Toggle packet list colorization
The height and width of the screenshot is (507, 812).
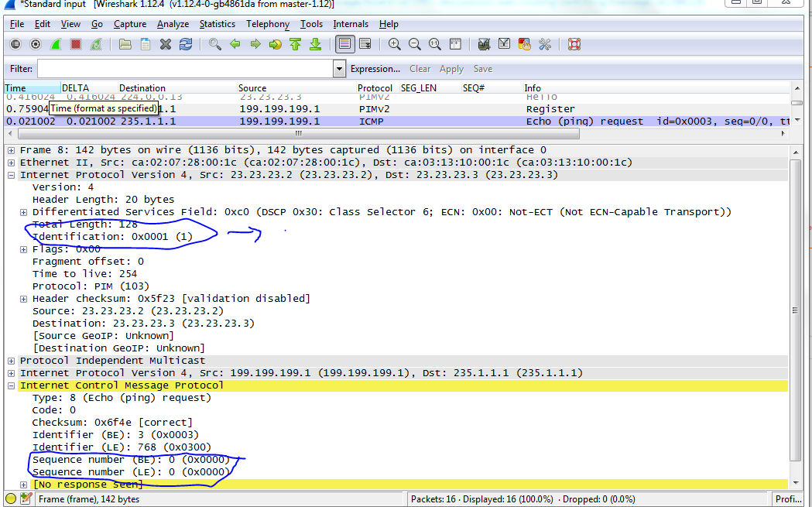344,44
